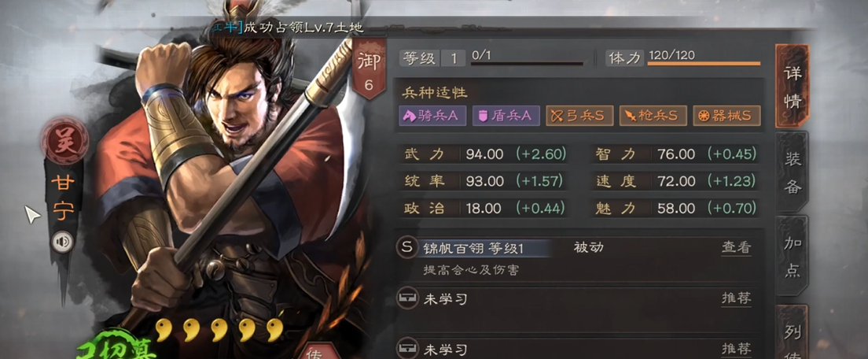Select the 盾兵A troop aptitude badge
Viewport: 868px width, 359px height.
(506, 115)
